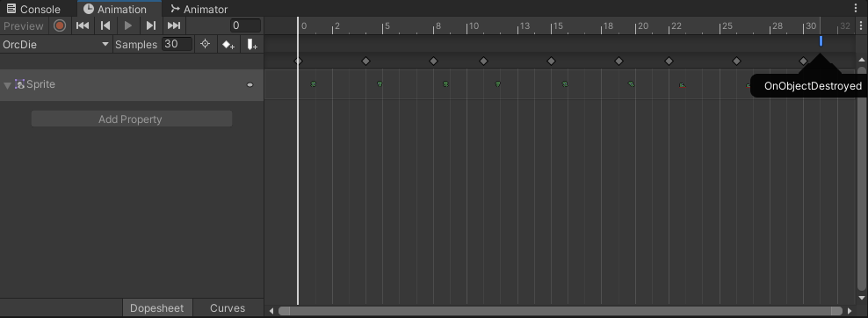
Task: Go to next keyframe
Action: pyautogui.click(x=150, y=25)
